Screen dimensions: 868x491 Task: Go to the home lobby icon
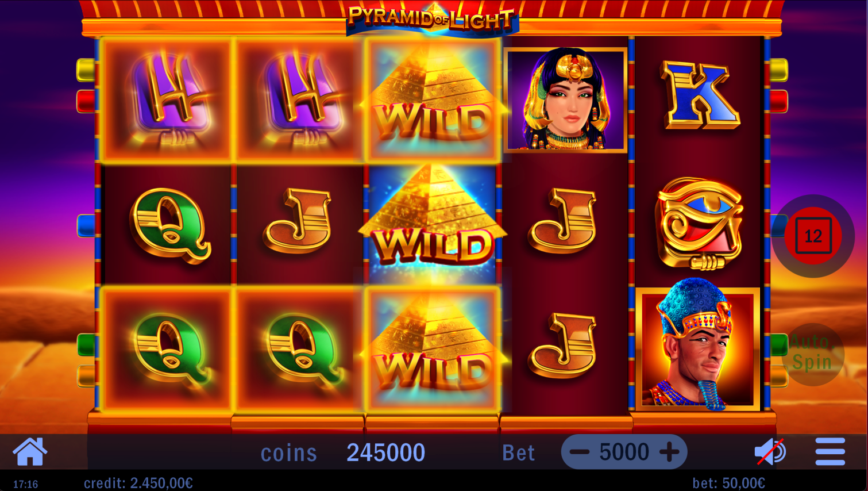coord(30,452)
